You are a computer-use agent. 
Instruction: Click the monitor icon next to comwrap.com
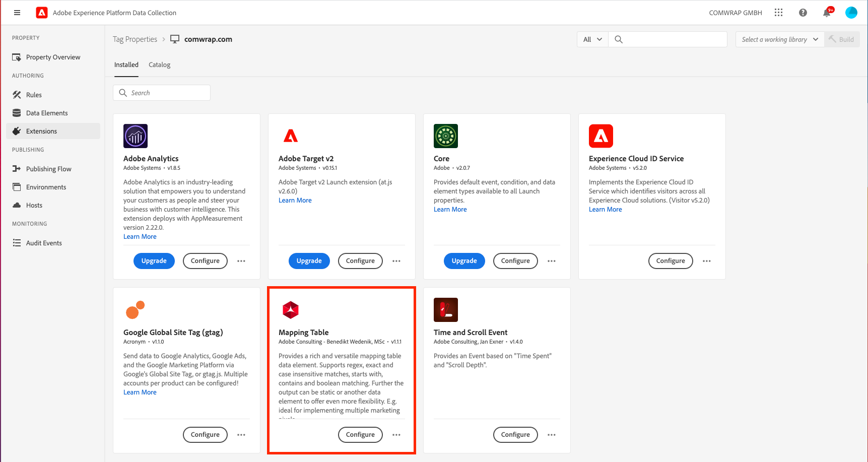coord(175,39)
